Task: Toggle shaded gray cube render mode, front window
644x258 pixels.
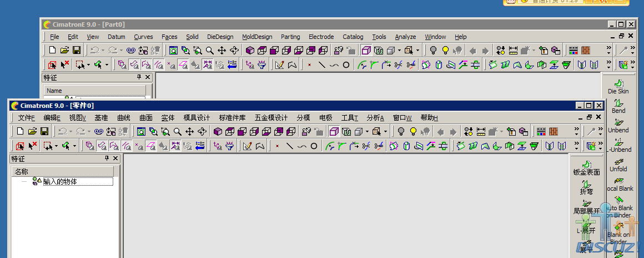Action: 358,132
